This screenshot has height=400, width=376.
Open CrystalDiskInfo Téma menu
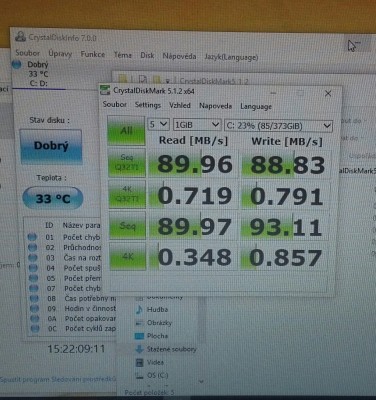coord(123,55)
